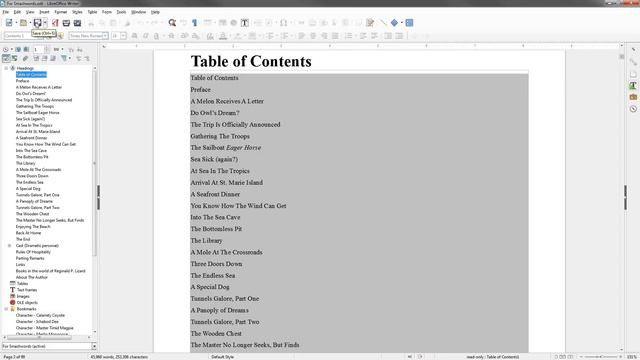640x360 pixels.
Task: Collapse the Bookmarks tree node
Action: pos(6,309)
